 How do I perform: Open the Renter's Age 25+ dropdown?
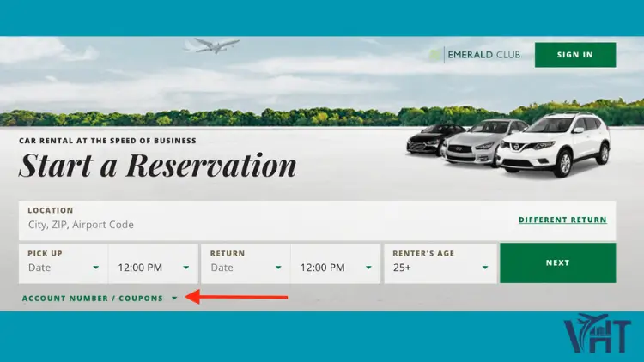(440, 268)
